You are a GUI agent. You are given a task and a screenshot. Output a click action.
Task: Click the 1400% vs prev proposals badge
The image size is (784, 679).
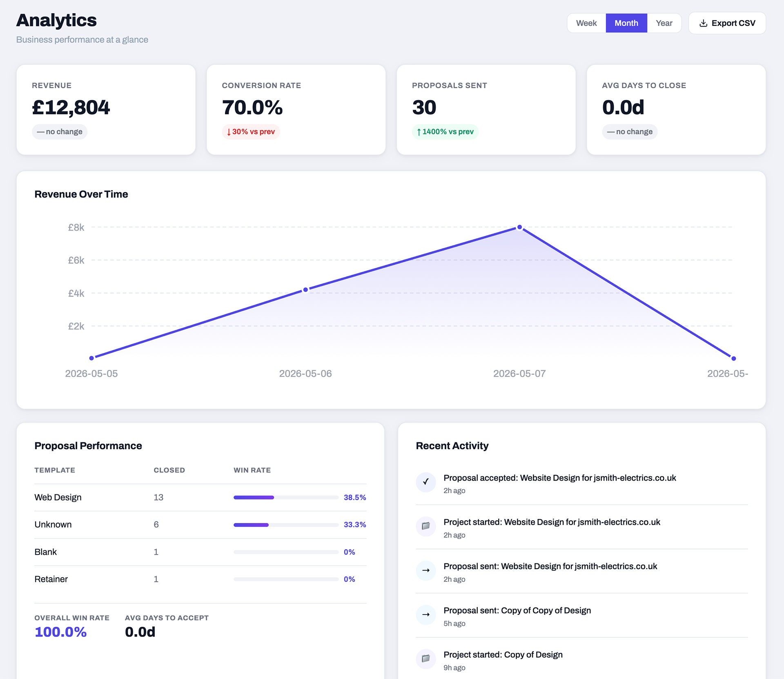click(445, 132)
